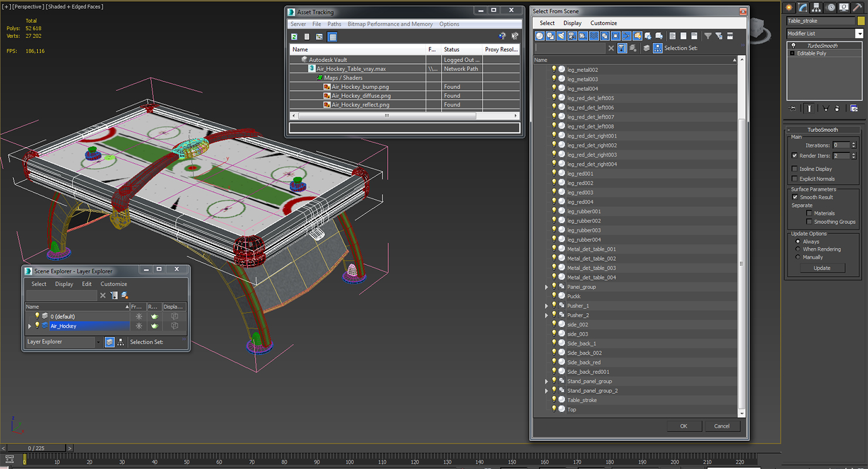The width and height of the screenshot is (868, 469).
Task: Toggle visibility bulb of Table_stroke object
Action: tap(554, 400)
